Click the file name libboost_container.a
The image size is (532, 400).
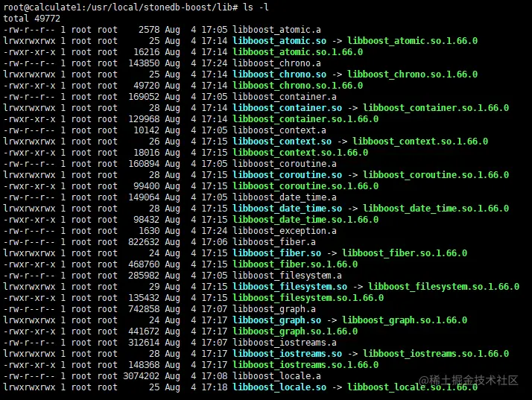(285, 97)
